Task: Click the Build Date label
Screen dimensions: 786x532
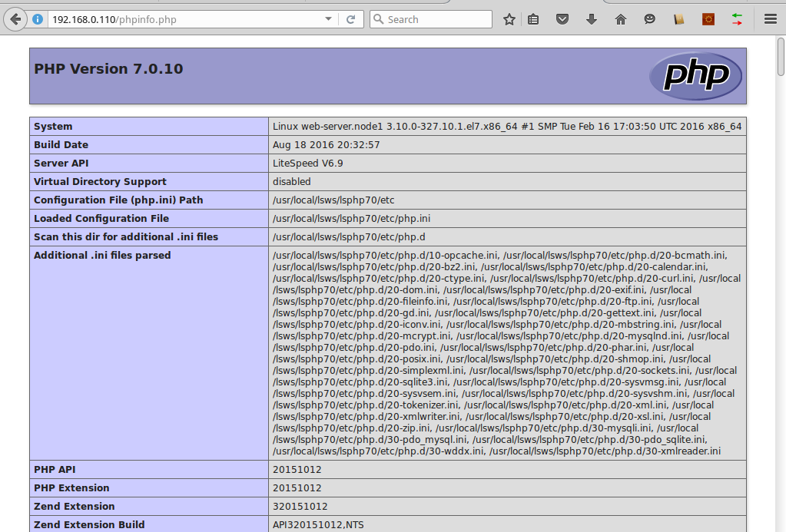Action: pos(61,145)
